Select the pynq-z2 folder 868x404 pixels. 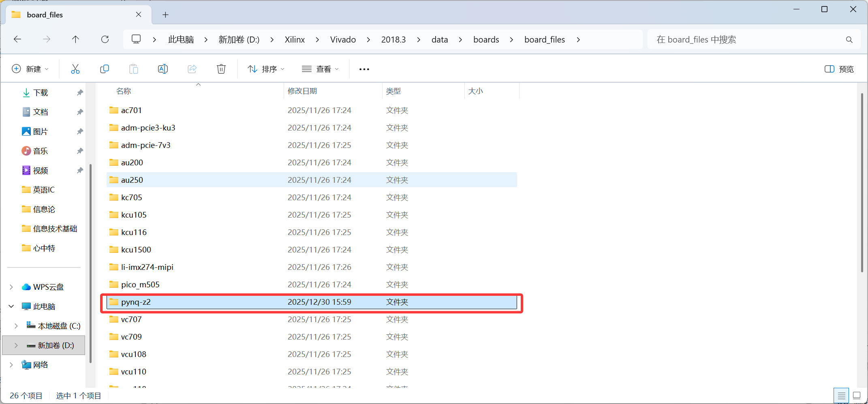click(x=312, y=302)
